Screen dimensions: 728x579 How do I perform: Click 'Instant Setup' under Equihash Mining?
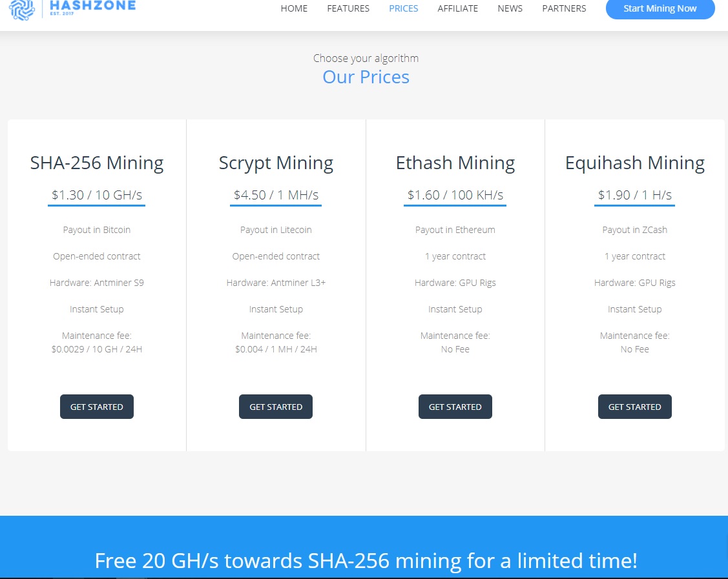[635, 309]
